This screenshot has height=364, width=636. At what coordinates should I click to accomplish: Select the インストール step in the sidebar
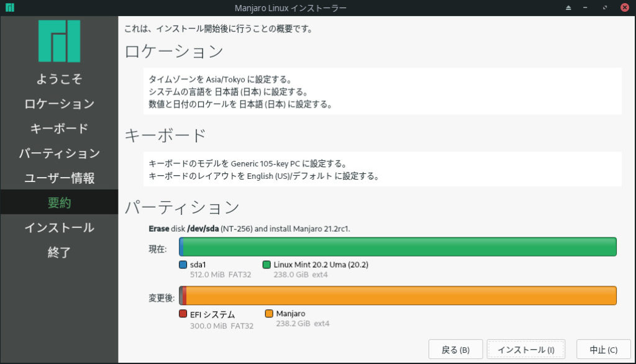pos(59,227)
